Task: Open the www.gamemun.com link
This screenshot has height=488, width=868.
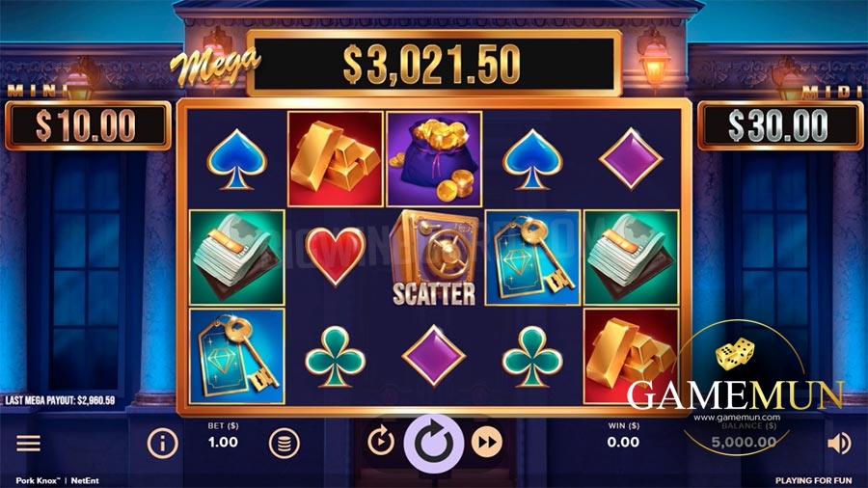Action: coord(737,418)
